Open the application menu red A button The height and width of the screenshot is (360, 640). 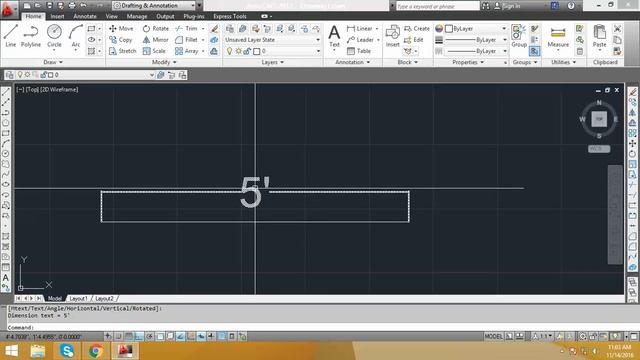tap(8, 9)
